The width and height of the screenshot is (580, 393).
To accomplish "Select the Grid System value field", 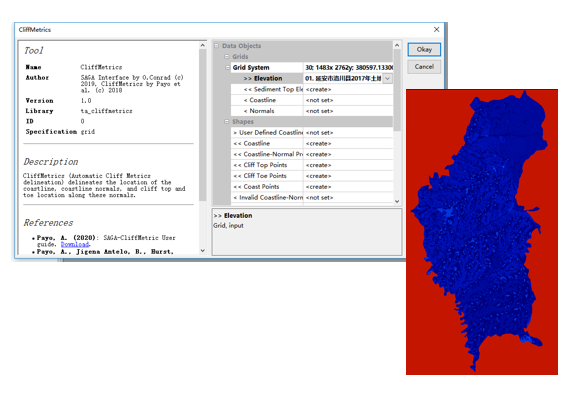I will click(x=348, y=67).
